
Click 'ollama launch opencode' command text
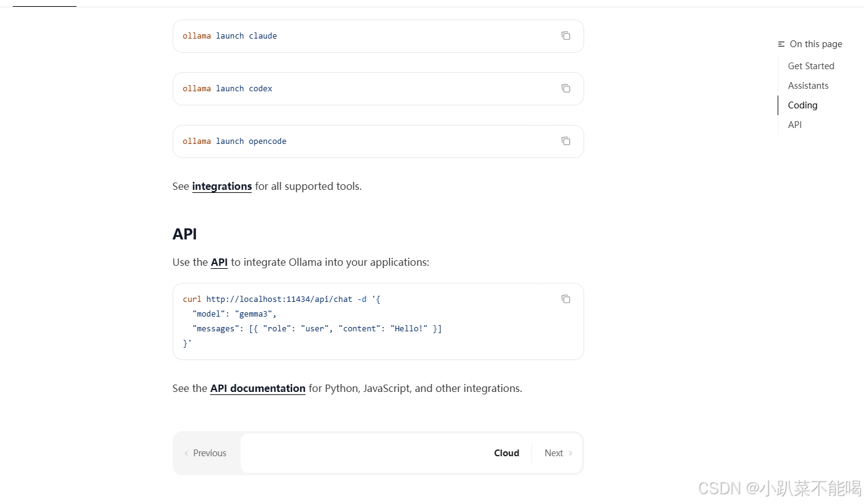[235, 141]
